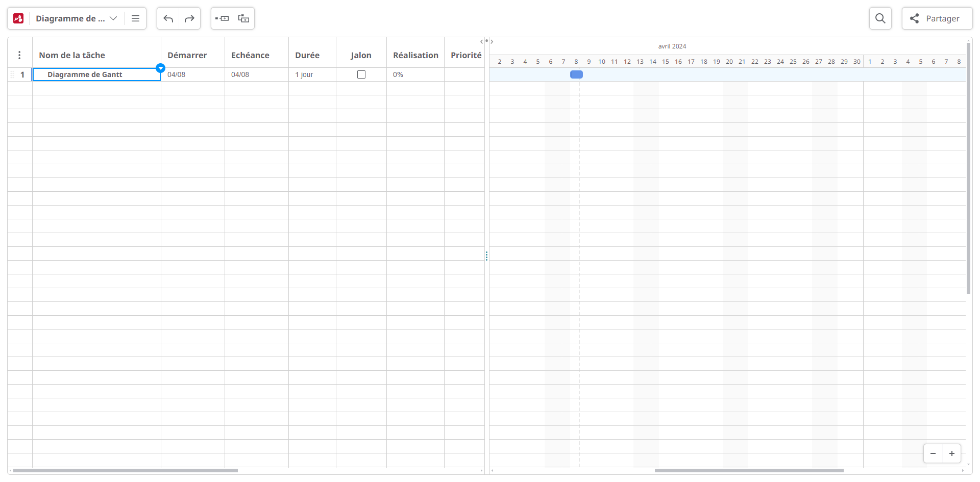Open the three-dot column options menu
The height and width of the screenshot is (482, 980).
click(19, 55)
